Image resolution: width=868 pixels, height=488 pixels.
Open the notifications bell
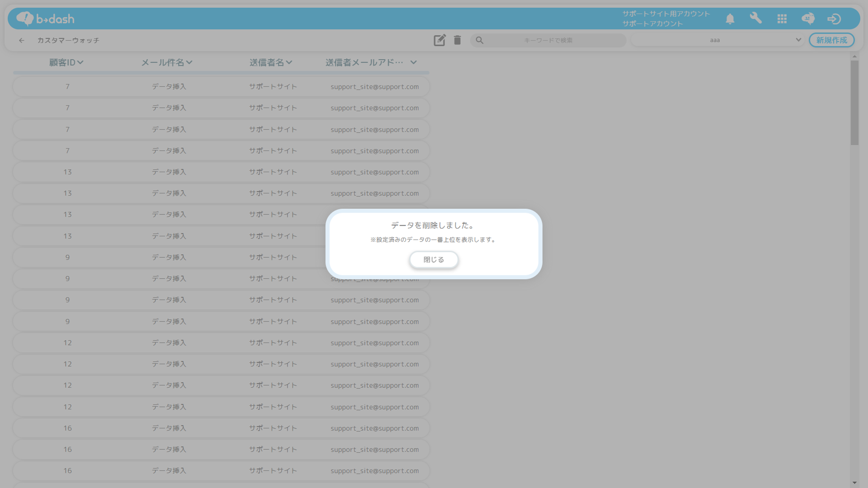pos(730,19)
